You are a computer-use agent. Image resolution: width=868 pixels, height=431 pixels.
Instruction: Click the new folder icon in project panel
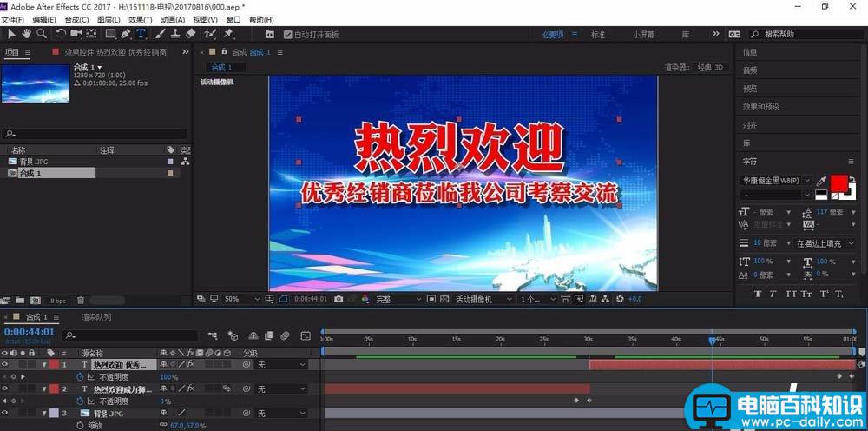click(x=21, y=301)
